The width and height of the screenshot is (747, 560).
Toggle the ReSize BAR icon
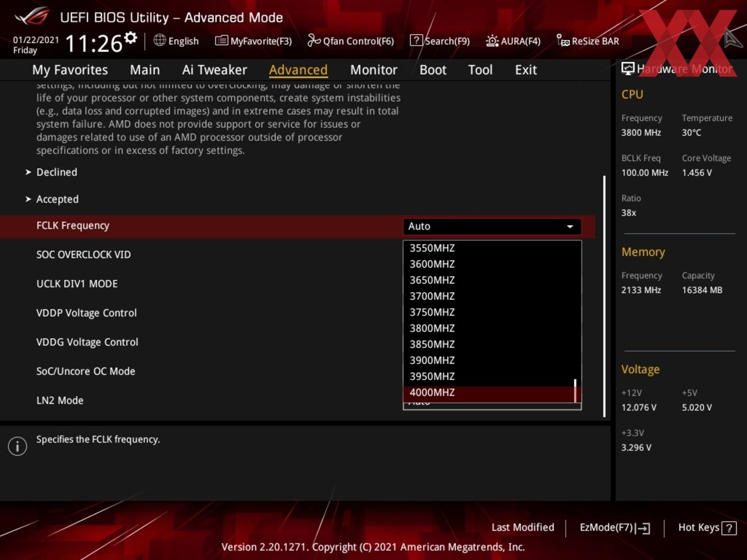coord(563,41)
